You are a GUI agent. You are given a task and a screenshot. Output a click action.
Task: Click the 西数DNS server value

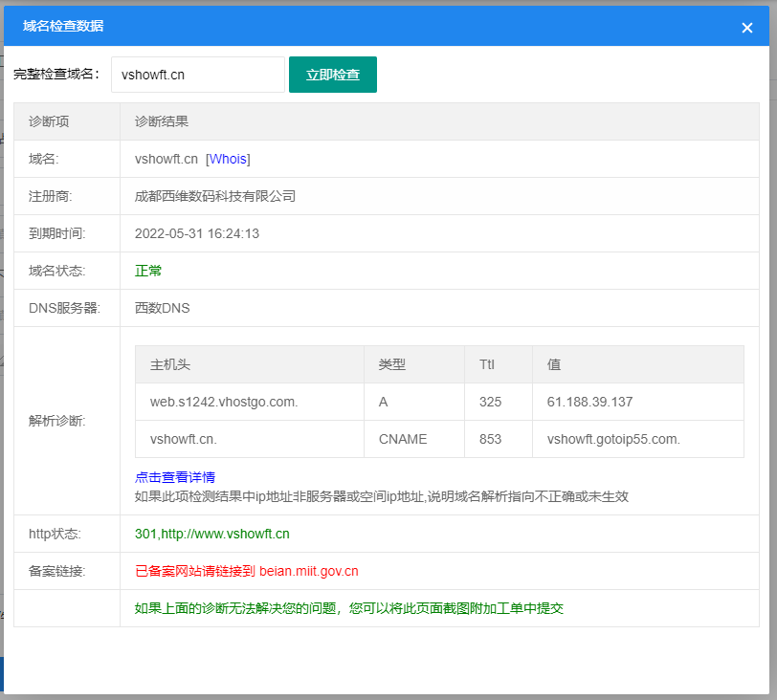pos(163,308)
